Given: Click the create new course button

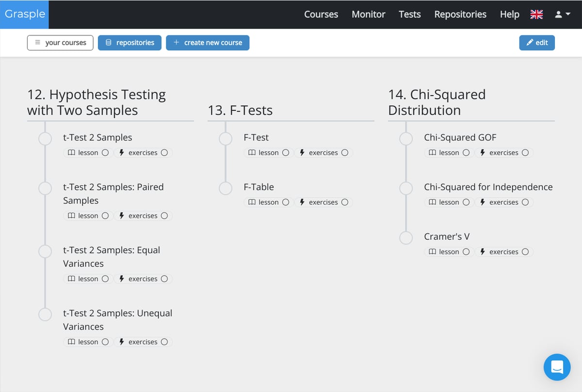Looking at the screenshot, I should [x=208, y=43].
